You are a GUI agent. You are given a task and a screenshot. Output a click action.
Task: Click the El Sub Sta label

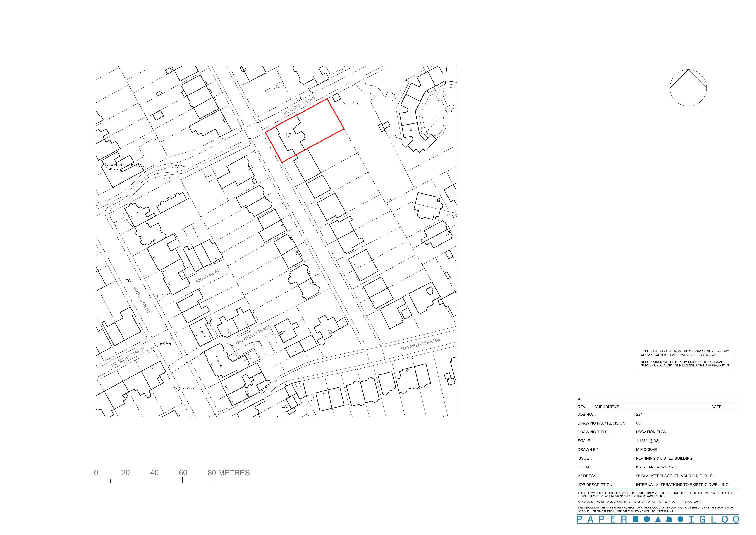point(347,103)
